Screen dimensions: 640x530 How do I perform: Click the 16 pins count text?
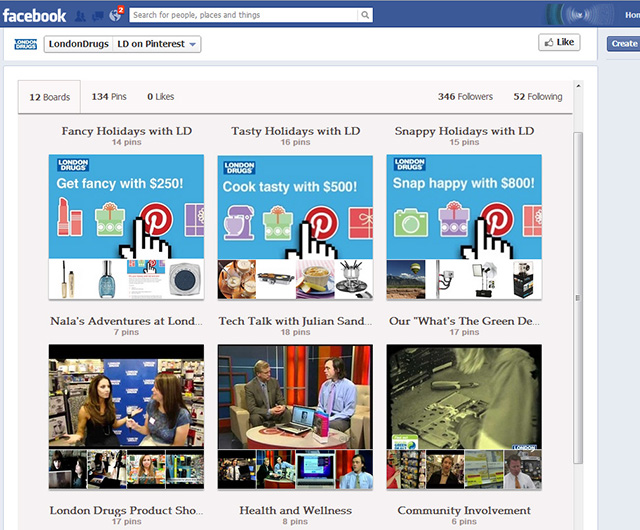[x=295, y=142]
